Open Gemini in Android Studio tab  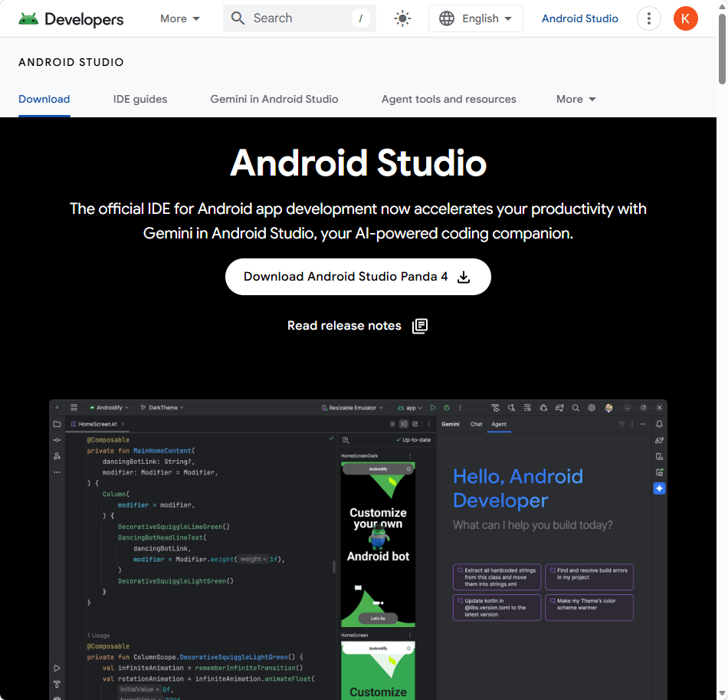click(274, 99)
